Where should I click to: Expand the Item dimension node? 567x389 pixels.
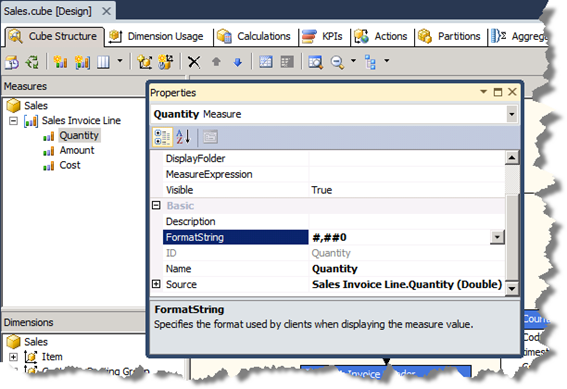coord(13,357)
